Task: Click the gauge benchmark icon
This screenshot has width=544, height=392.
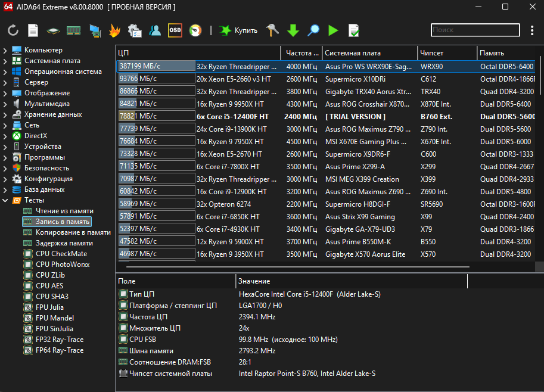Action: point(195,30)
